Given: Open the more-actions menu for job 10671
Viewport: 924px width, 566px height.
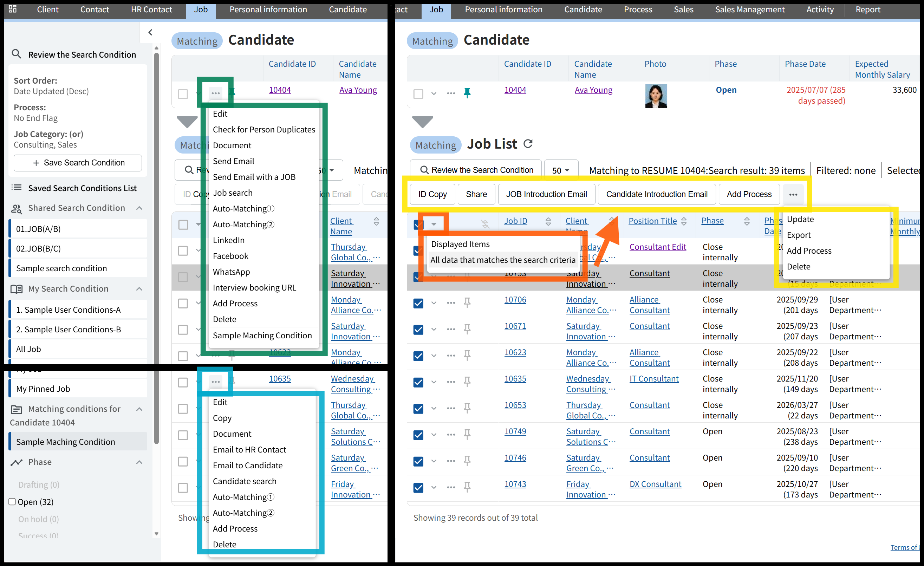Looking at the screenshot, I should [x=451, y=329].
